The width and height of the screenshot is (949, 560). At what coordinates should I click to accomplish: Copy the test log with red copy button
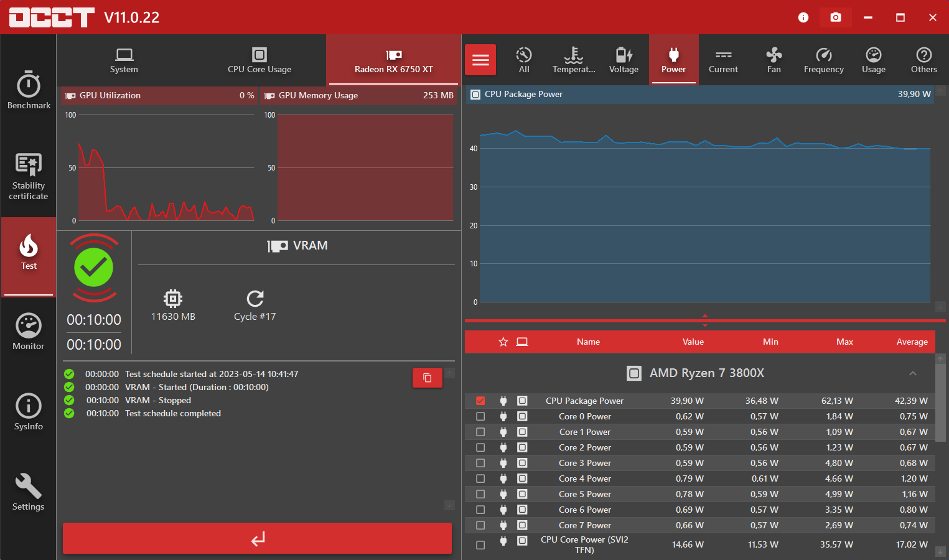428,378
